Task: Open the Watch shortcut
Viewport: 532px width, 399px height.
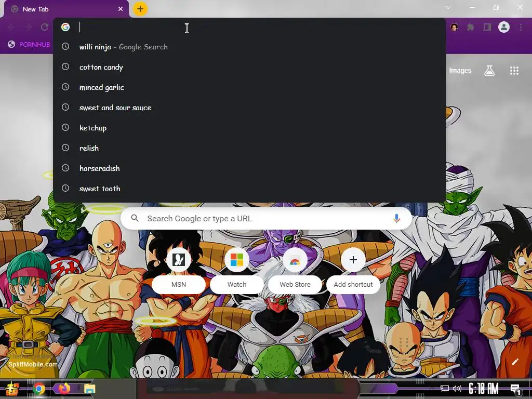Action: [237, 271]
